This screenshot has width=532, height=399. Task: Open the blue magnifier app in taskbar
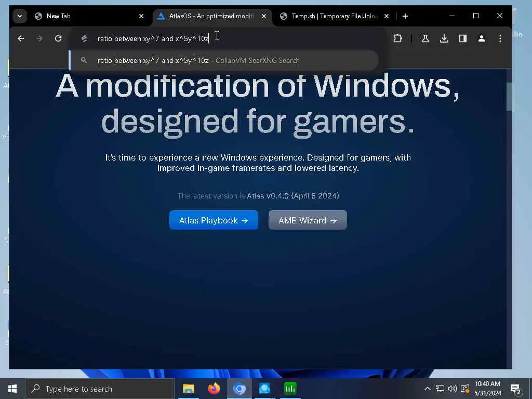point(264,389)
